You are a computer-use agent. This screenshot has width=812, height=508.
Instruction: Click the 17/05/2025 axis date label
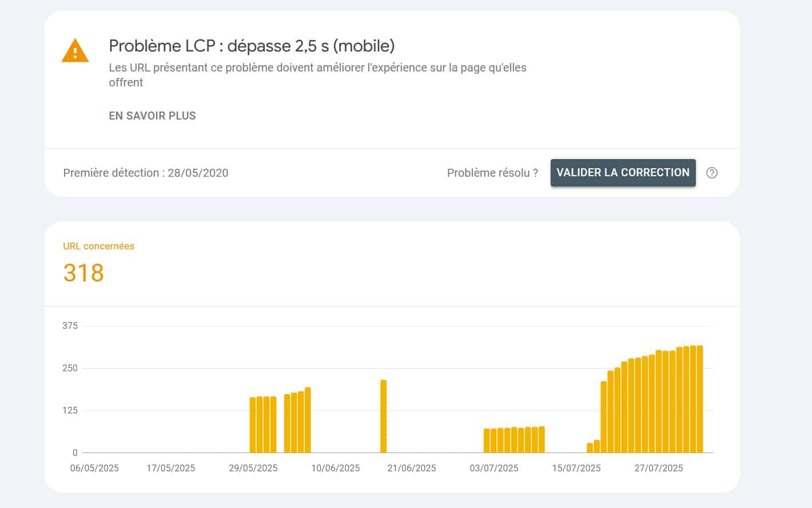click(171, 468)
